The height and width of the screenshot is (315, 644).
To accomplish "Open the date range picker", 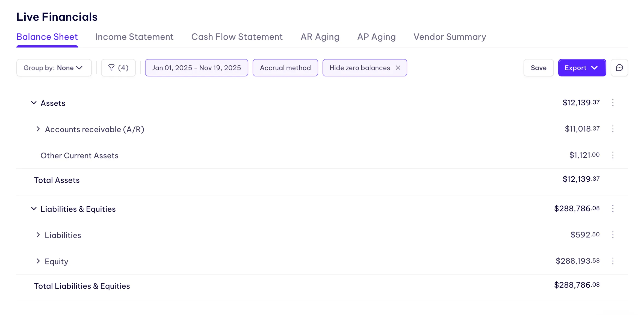I will [x=196, y=68].
